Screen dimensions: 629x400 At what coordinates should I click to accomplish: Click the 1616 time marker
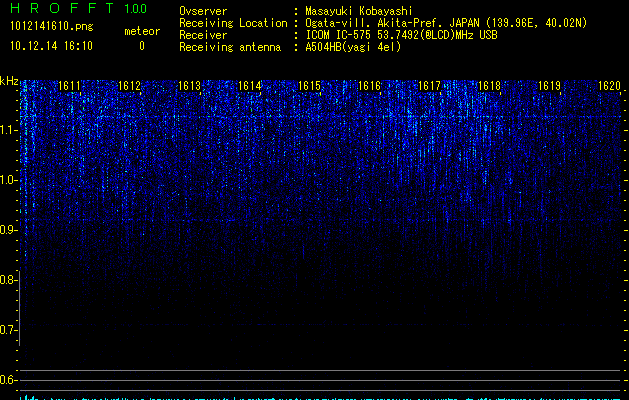coord(369,86)
